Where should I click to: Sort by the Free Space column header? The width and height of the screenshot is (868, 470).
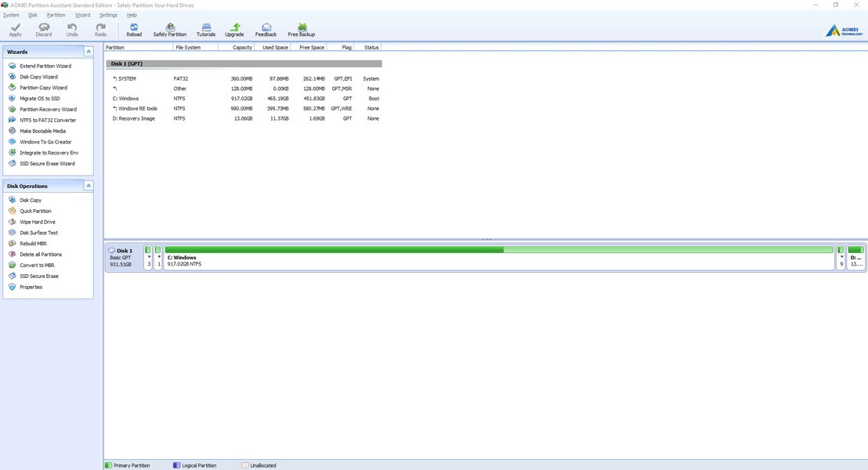point(309,48)
